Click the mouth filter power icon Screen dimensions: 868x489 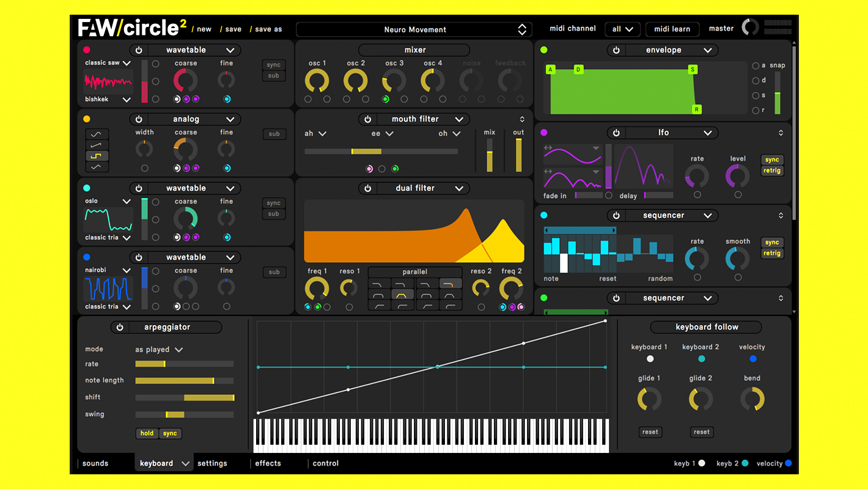click(367, 119)
